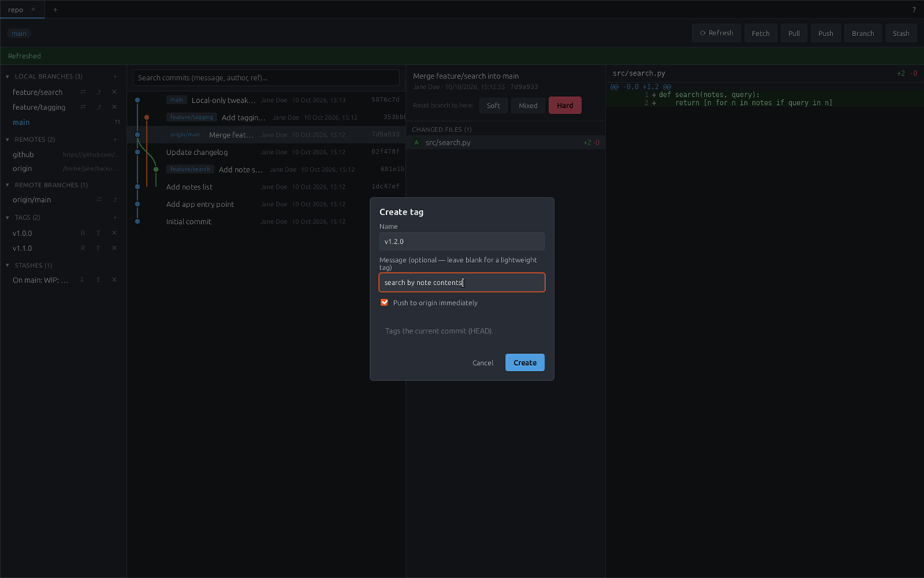Click the plus icon beside Local Branches
The width and height of the screenshot is (924, 578).
coord(115,76)
